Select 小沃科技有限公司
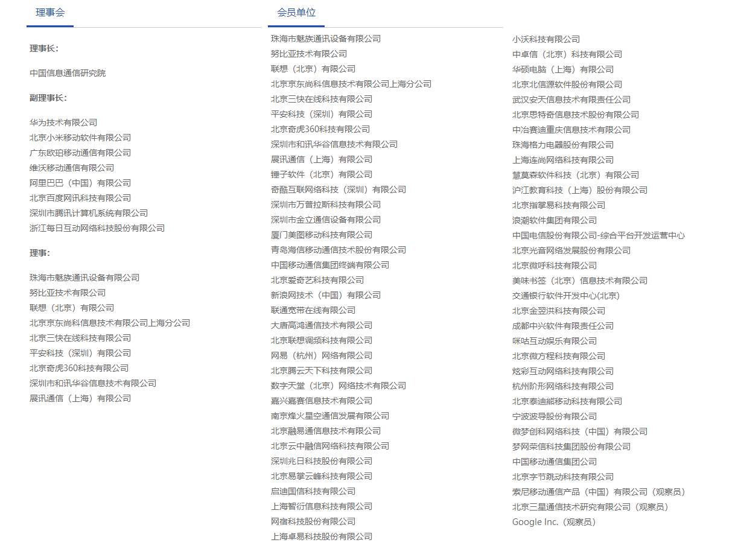 tap(546, 39)
